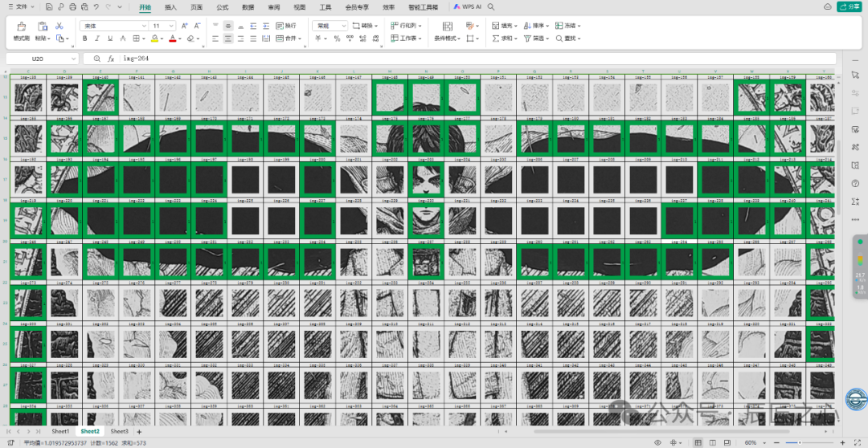The height and width of the screenshot is (448, 868).
Task: Decrease font size with A- icon
Action: tap(197, 26)
